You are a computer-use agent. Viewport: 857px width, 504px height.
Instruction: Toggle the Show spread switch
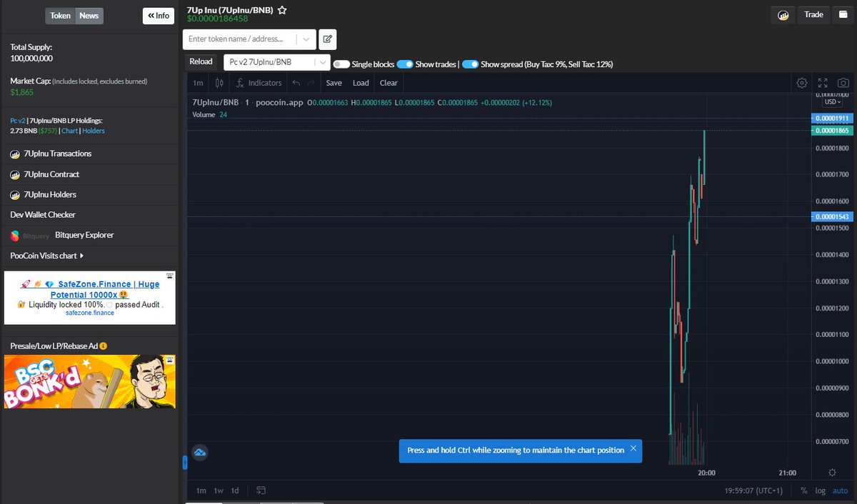pos(470,64)
